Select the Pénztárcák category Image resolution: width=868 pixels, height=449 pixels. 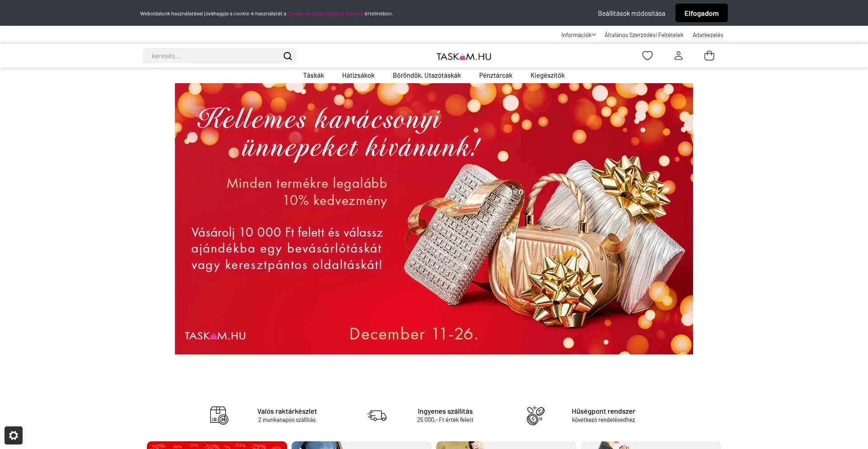pos(495,76)
